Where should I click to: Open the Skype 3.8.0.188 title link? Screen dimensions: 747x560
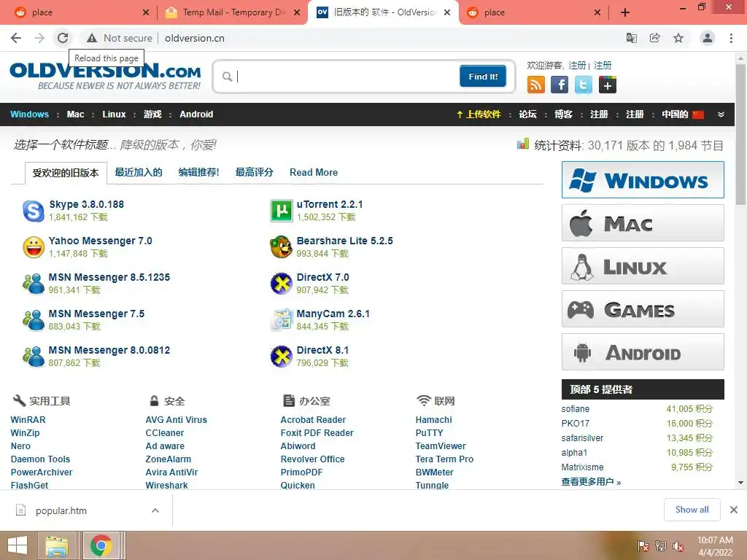pos(86,204)
